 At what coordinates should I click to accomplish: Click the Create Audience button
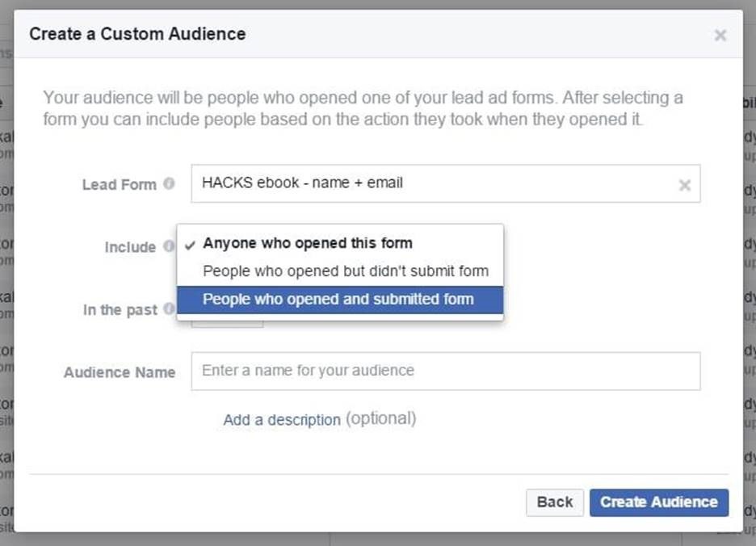[x=658, y=502]
